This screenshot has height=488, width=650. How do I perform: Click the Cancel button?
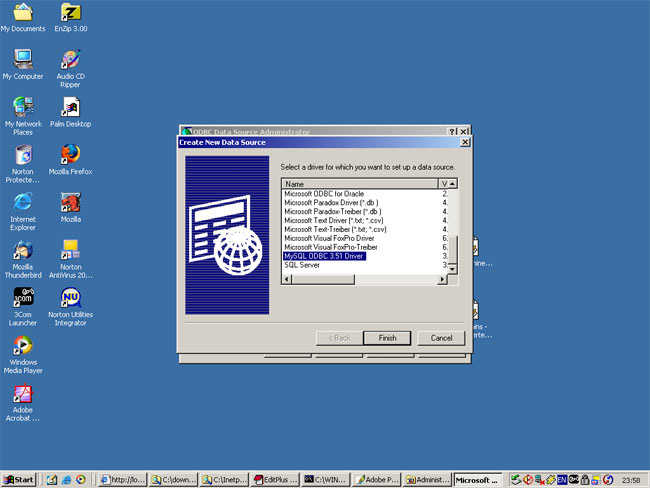coord(441,338)
